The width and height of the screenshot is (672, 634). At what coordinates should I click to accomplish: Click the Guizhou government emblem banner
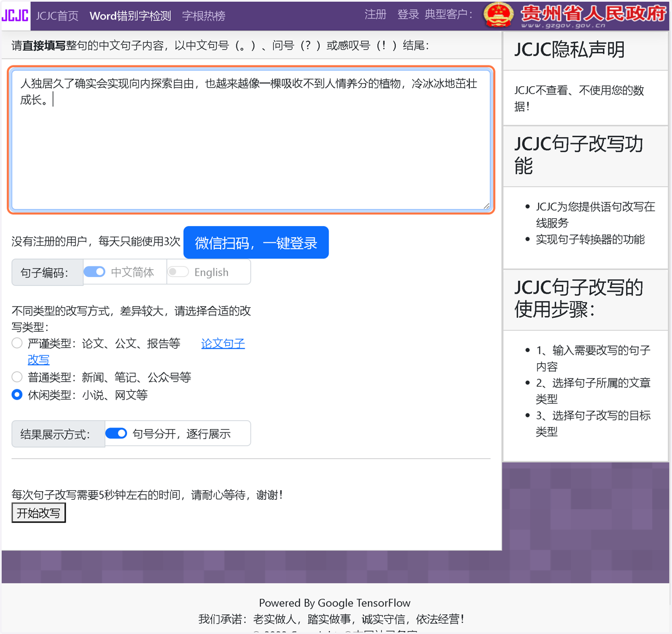tap(576, 15)
